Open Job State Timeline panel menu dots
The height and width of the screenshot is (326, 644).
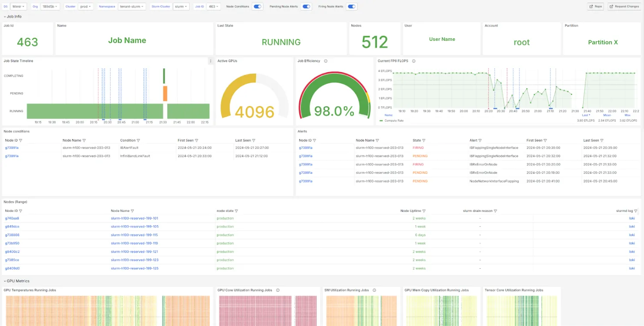tap(210, 61)
